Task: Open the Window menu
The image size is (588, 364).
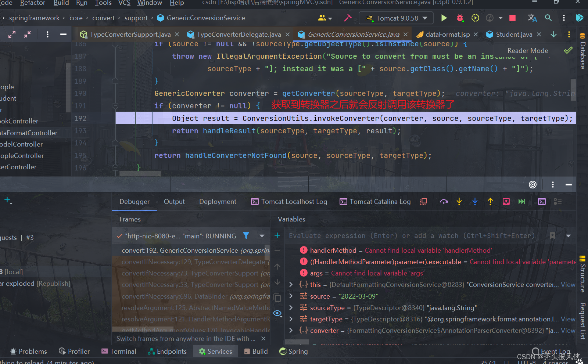Action: click(150, 3)
